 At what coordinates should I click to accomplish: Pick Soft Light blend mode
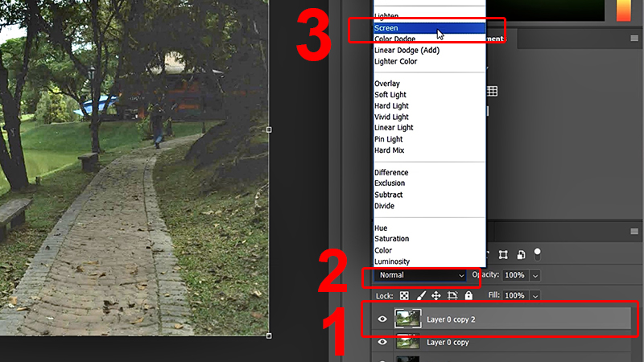pos(390,95)
